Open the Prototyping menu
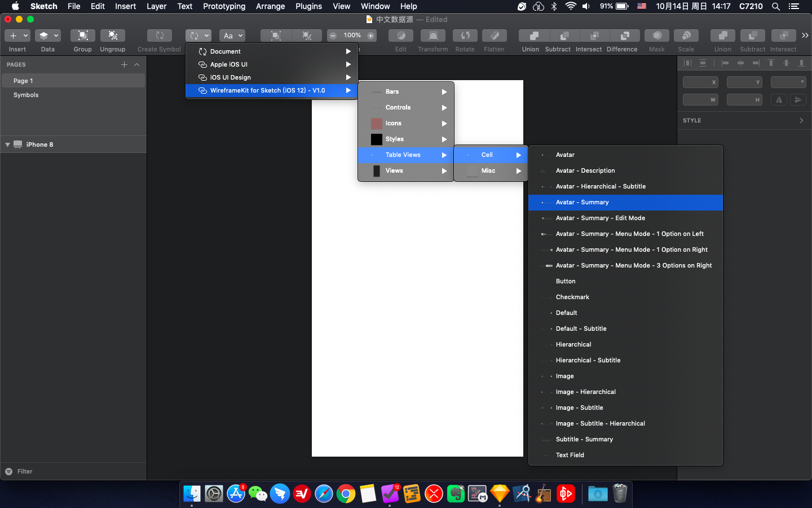 tap(224, 6)
